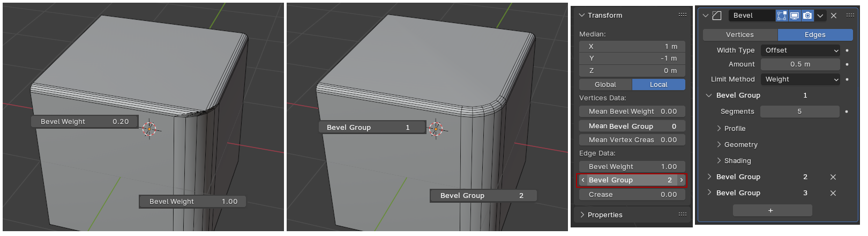Switch bevel affect to Edges

point(815,35)
